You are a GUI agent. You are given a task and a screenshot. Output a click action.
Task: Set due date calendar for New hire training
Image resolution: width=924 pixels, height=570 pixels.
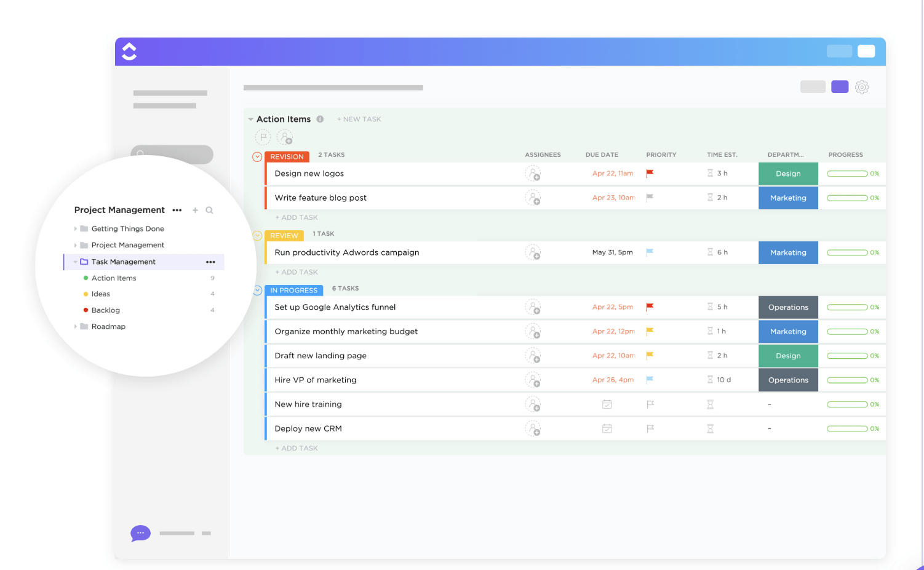[x=607, y=404]
